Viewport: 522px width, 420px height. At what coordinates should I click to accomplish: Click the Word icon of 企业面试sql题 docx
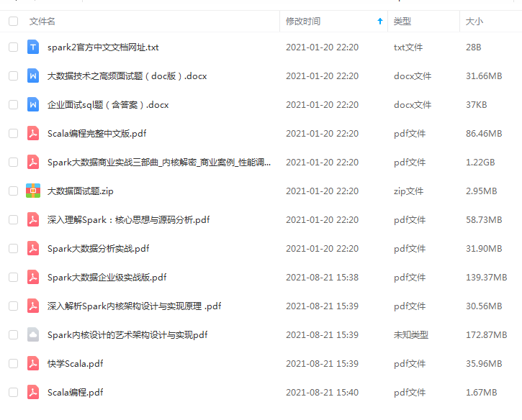click(33, 104)
